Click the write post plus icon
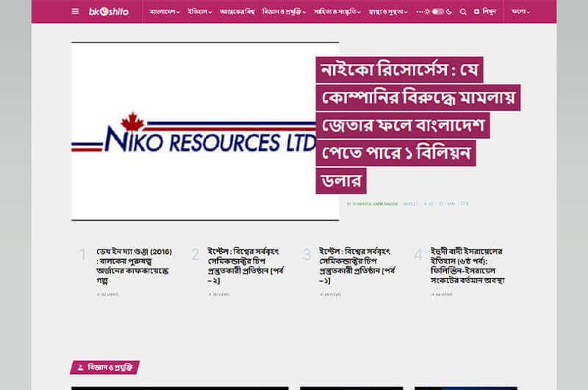This screenshot has width=588, height=390. tap(476, 12)
